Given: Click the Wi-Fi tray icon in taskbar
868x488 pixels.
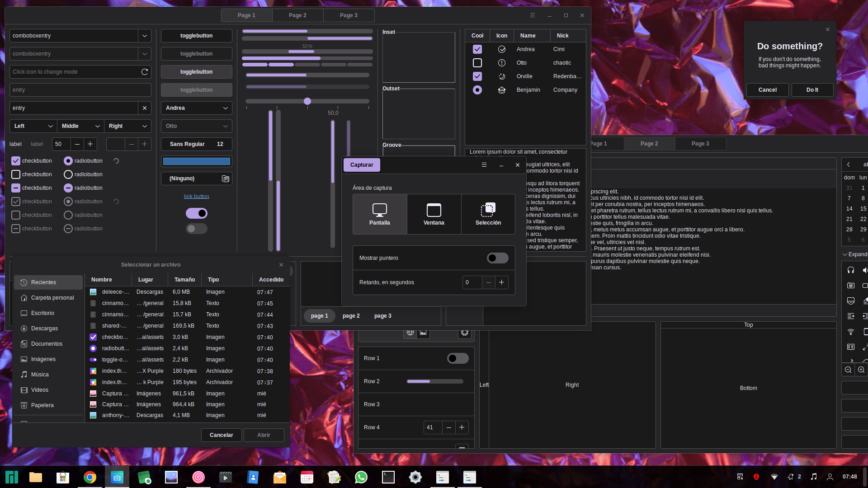Looking at the screenshot, I should click(774, 477).
